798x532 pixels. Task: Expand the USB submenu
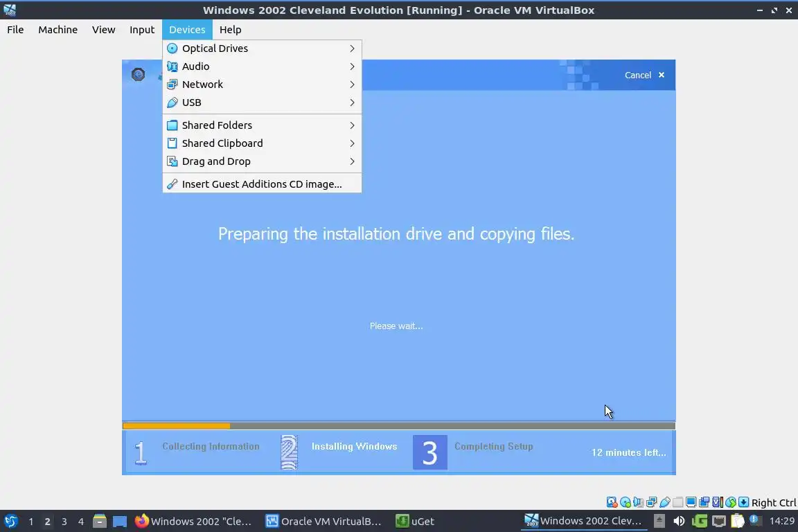262,103
